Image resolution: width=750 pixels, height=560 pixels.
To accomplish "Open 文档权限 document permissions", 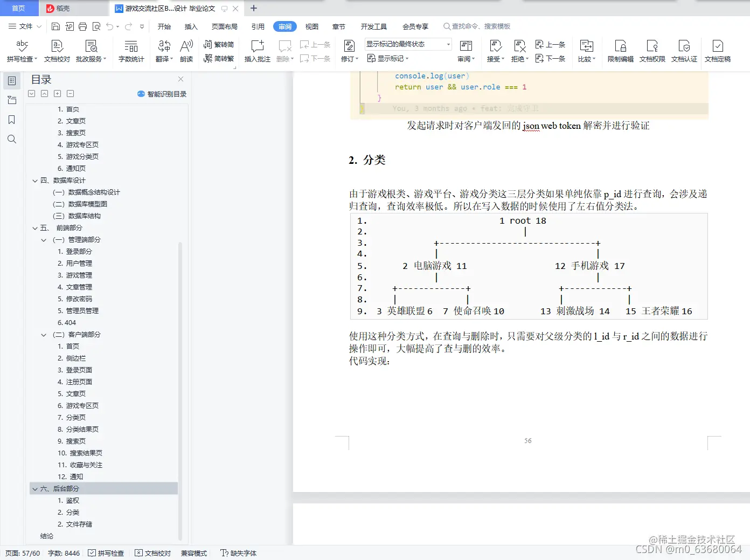I will 652,51.
